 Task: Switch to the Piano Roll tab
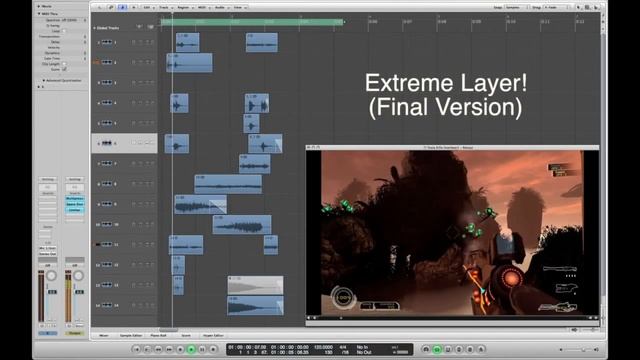coord(158,336)
